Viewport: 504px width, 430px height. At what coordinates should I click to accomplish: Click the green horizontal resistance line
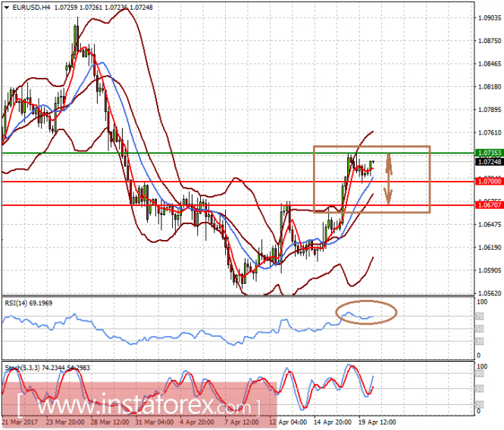pyautogui.click(x=238, y=153)
